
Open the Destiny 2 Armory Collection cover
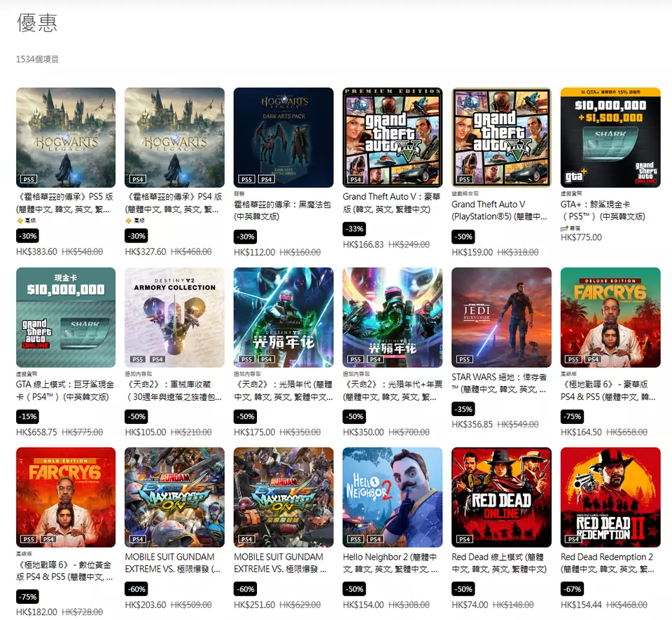174,317
